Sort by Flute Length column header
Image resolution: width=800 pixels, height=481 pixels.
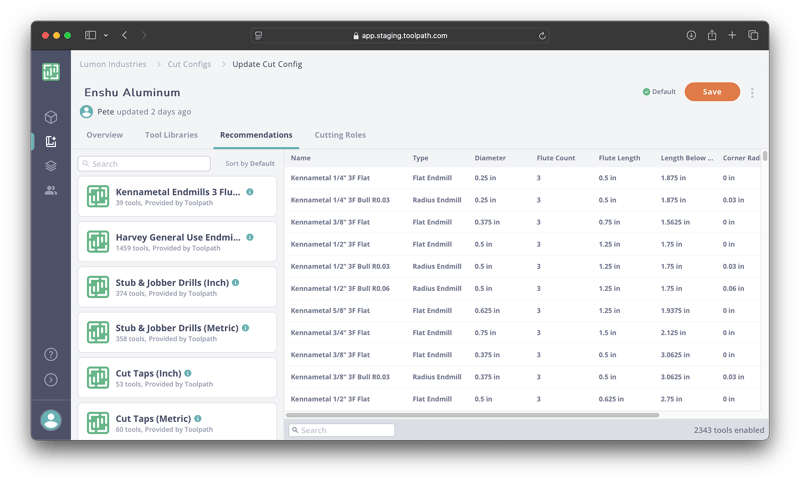point(619,158)
